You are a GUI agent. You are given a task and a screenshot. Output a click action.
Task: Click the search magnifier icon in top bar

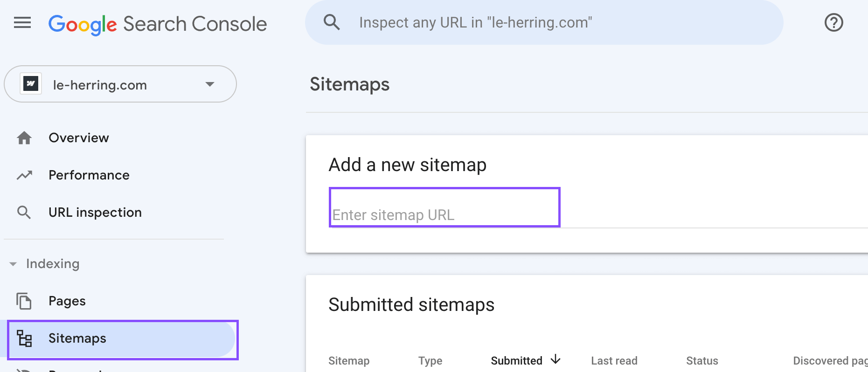332,22
